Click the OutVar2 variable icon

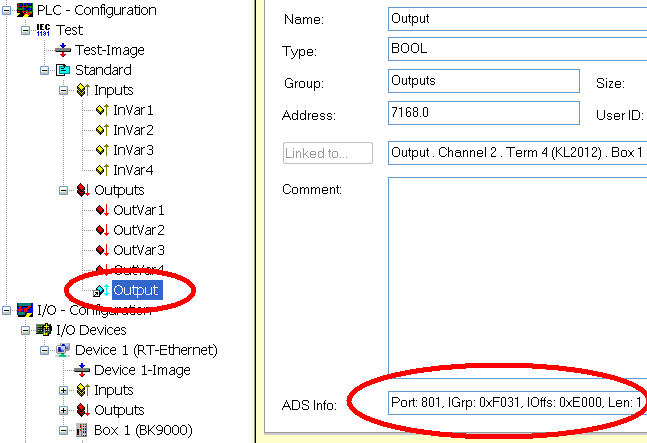tap(102, 230)
